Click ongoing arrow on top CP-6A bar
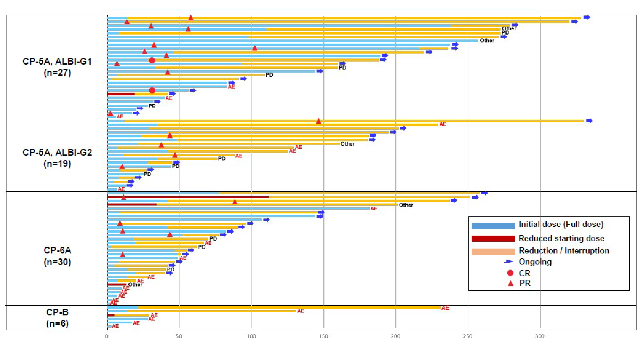The height and width of the screenshot is (347, 644). click(485, 193)
